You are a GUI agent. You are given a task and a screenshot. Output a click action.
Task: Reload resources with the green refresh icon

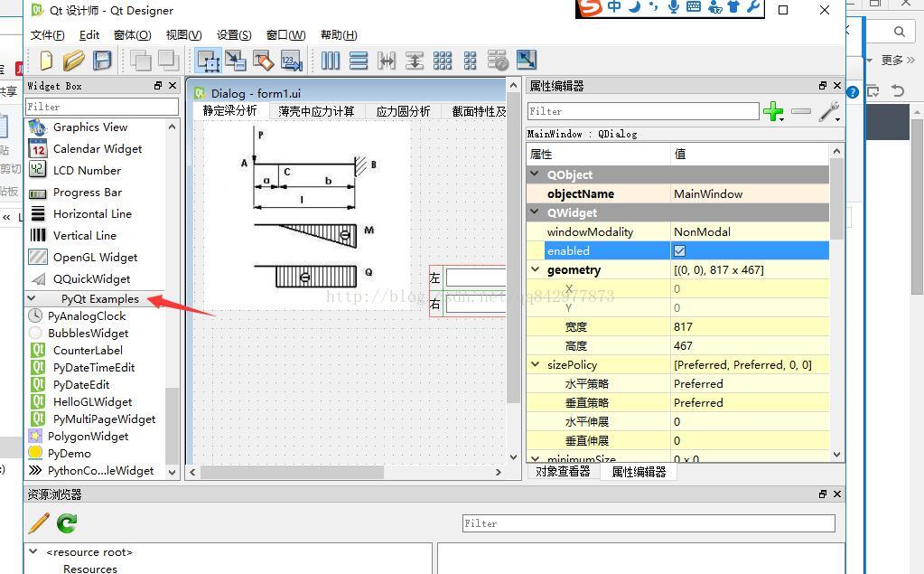[67, 522]
